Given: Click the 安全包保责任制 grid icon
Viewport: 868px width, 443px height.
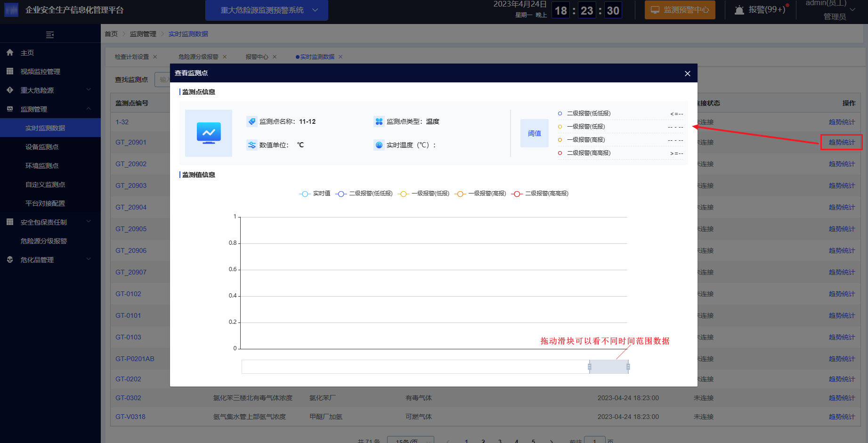Looking at the screenshot, I should 10,222.
